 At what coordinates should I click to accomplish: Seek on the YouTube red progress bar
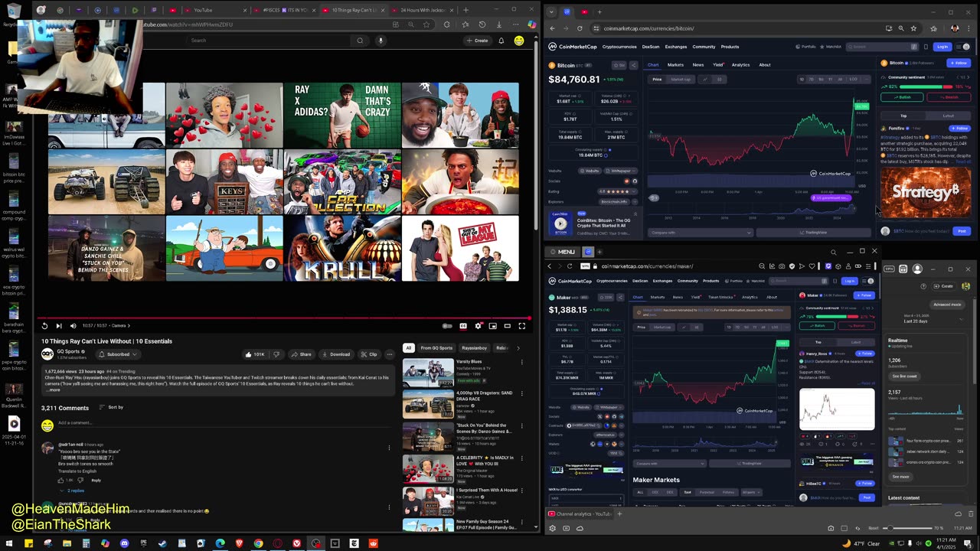pos(283,318)
